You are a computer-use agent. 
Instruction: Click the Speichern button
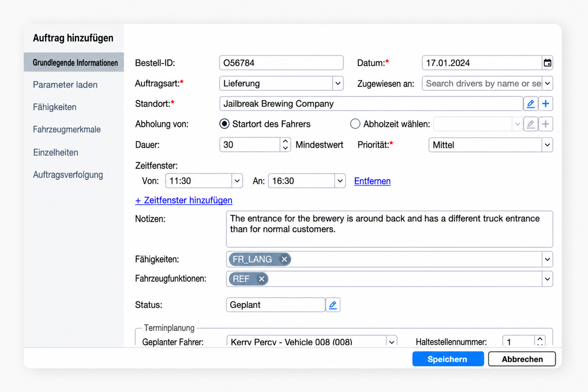coord(448,359)
